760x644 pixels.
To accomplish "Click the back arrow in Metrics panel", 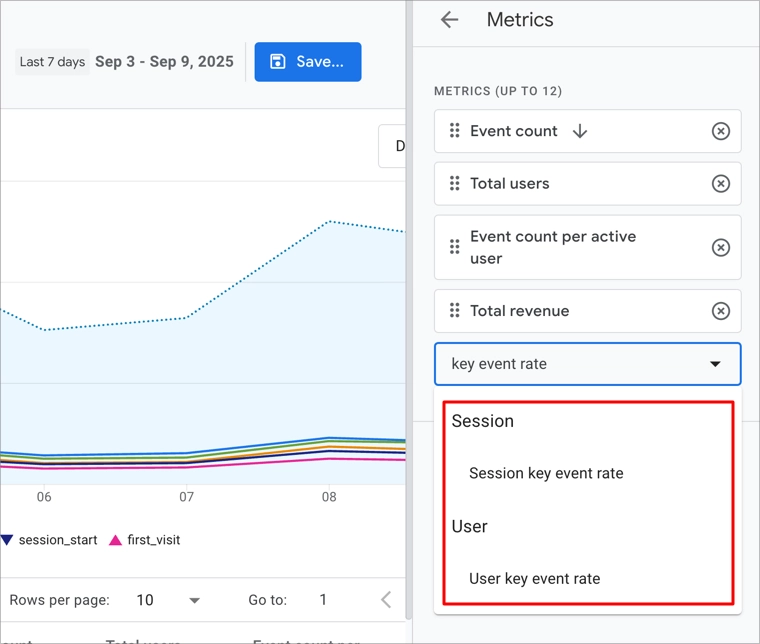I will (450, 20).
